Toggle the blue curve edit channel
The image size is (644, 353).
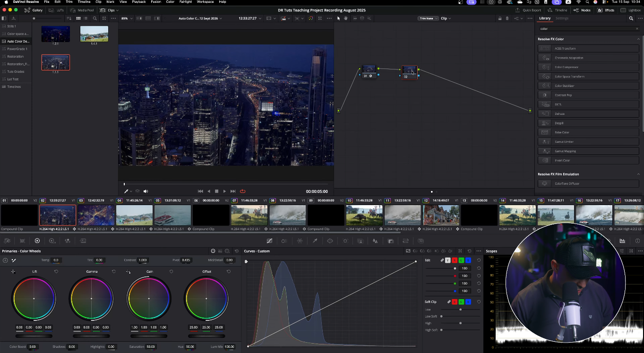point(468,260)
